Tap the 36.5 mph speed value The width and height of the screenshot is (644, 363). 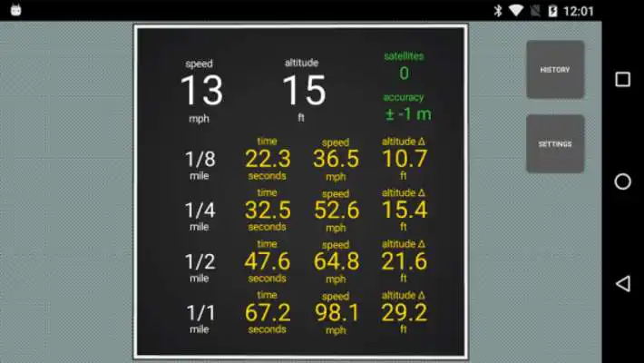(x=336, y=159)
